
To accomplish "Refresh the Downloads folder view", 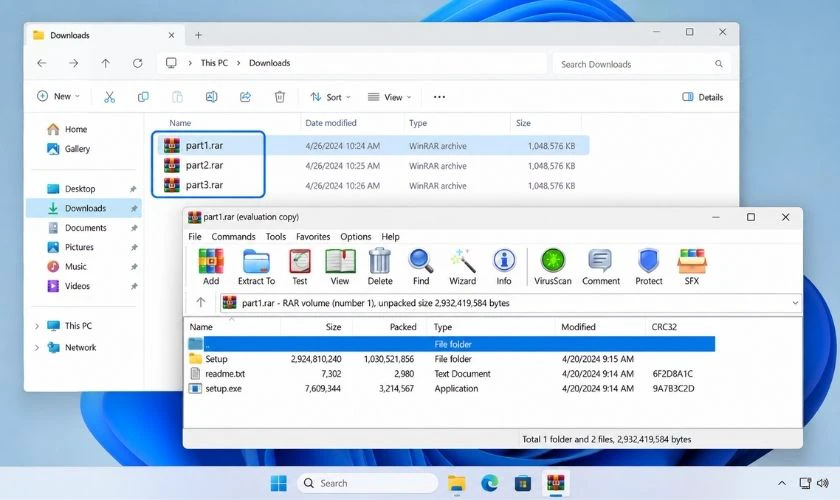I will click(x=138, y=63).
